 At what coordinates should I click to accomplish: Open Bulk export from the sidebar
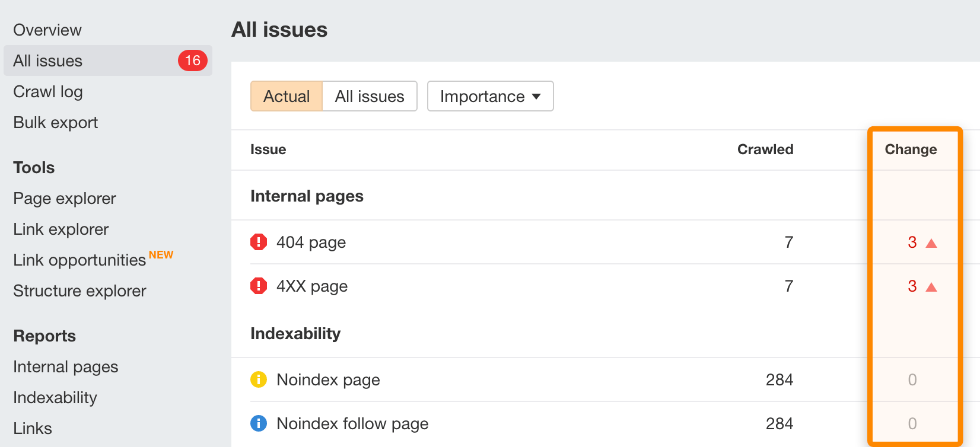56,123
